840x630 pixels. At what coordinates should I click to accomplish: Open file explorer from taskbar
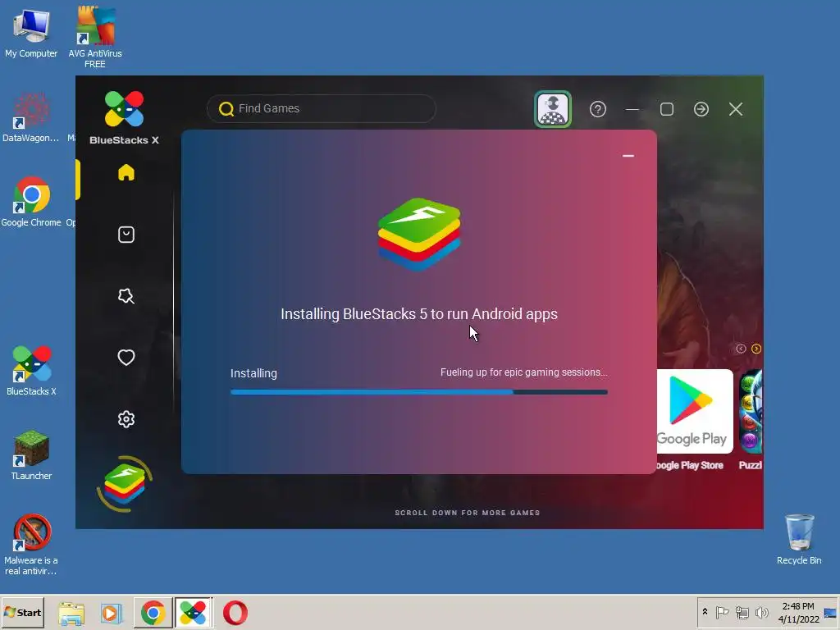pyautogui.click(x=71, y=613)
